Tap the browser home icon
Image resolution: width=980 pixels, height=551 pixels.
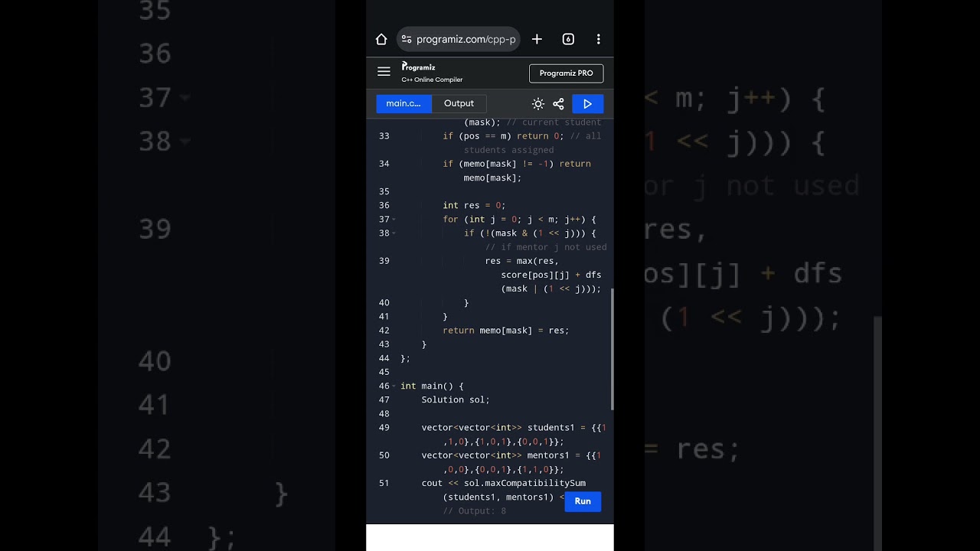coord(381,39)
